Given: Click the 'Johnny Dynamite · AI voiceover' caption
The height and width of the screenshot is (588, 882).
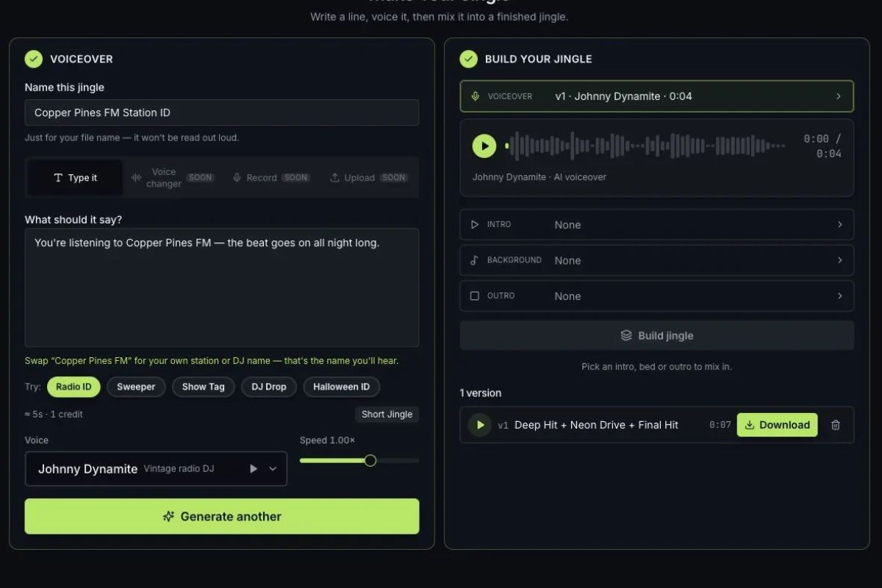Looking at the screenshot, I should click(x=539, y=177).
